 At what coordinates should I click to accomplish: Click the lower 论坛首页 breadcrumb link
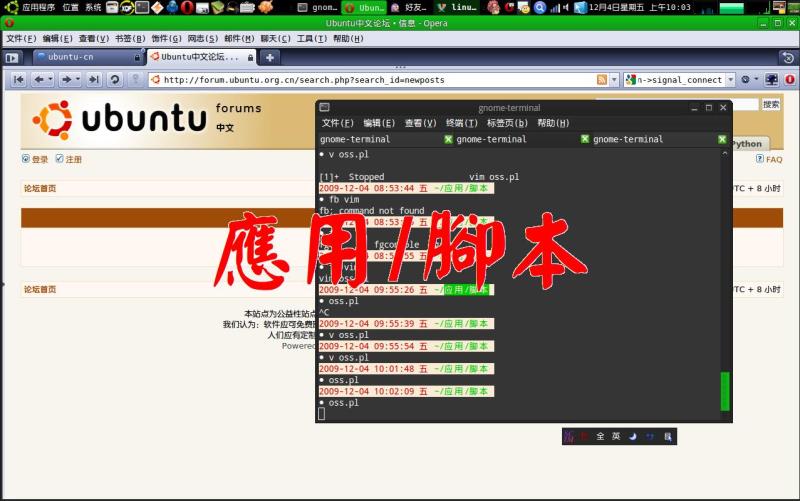point(40,289)
